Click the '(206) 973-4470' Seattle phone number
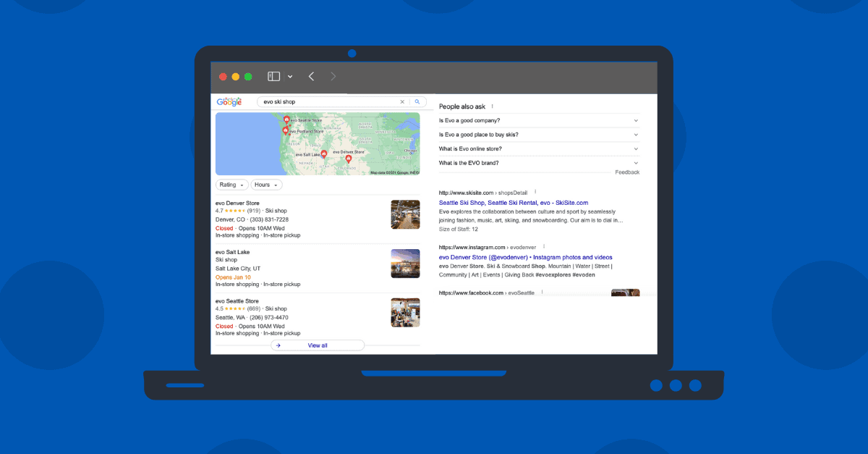Viewport: 868px width, 454px height. pos(268,317)
